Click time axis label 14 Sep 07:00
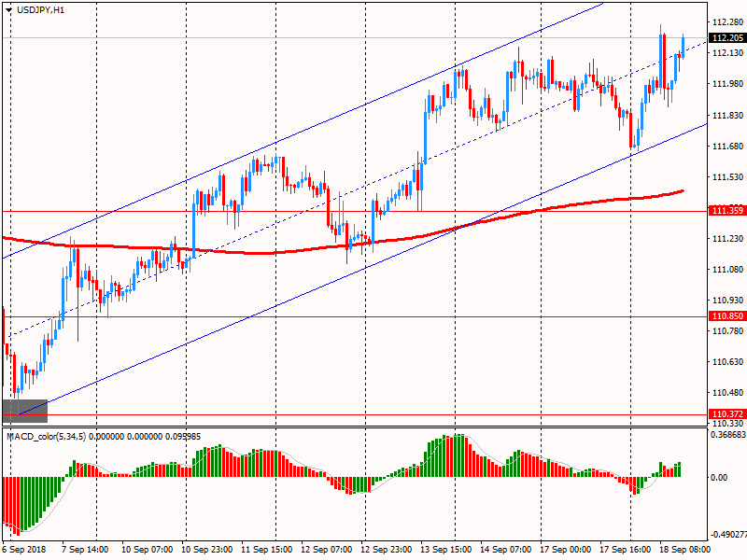747x560 pixels. [506, 549]
